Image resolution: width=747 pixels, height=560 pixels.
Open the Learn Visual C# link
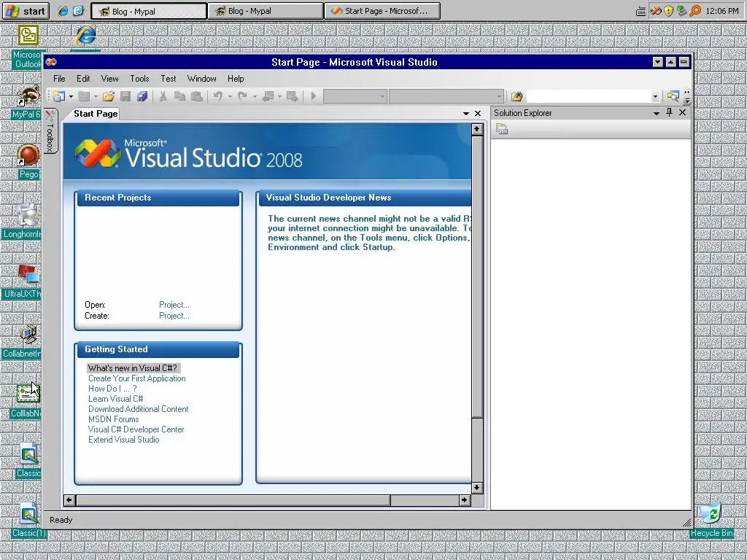[115, 399]
